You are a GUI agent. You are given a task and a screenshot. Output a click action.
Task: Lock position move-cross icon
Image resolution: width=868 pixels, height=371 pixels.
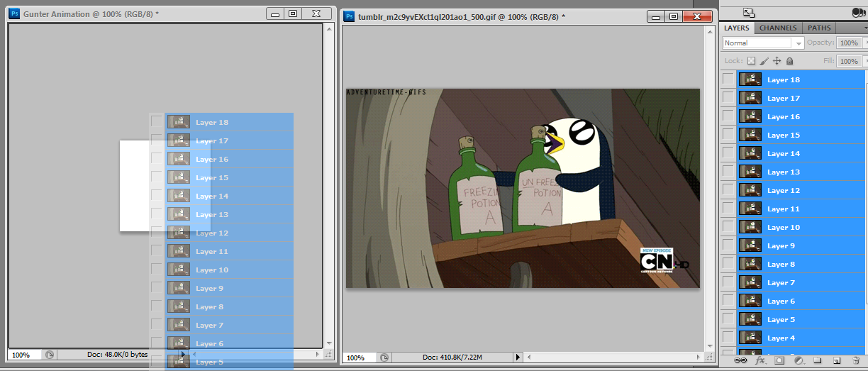pyautogui.click(x=777, y=62)
